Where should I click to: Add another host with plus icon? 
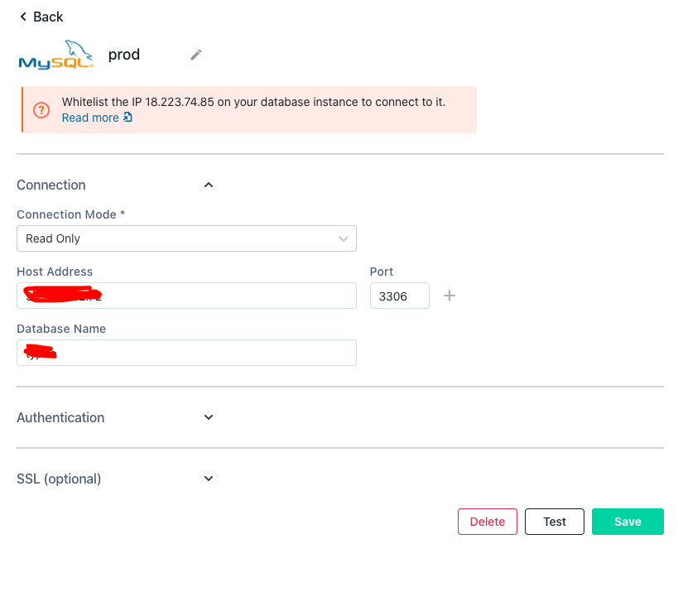pyautogui.click(x=450, y=296)
